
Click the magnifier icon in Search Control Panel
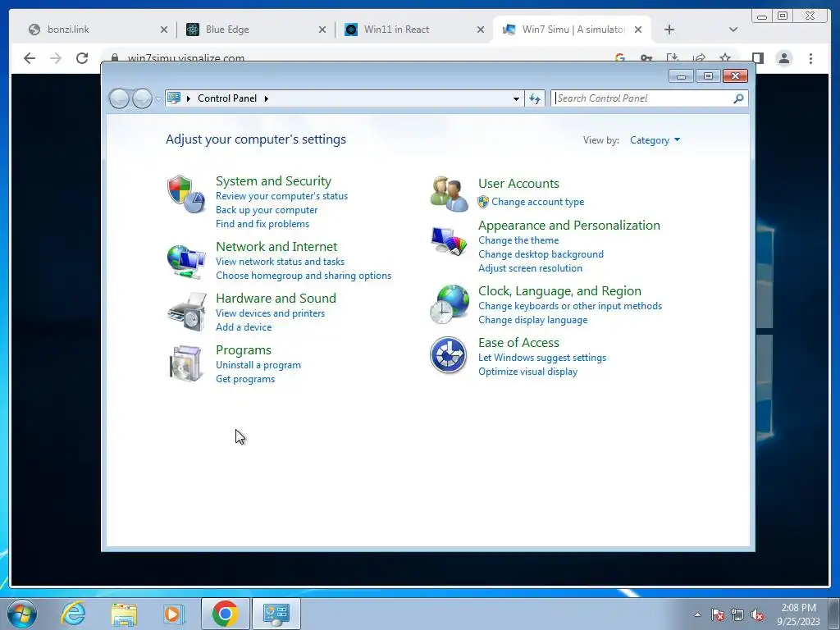[x=738, y=98]
